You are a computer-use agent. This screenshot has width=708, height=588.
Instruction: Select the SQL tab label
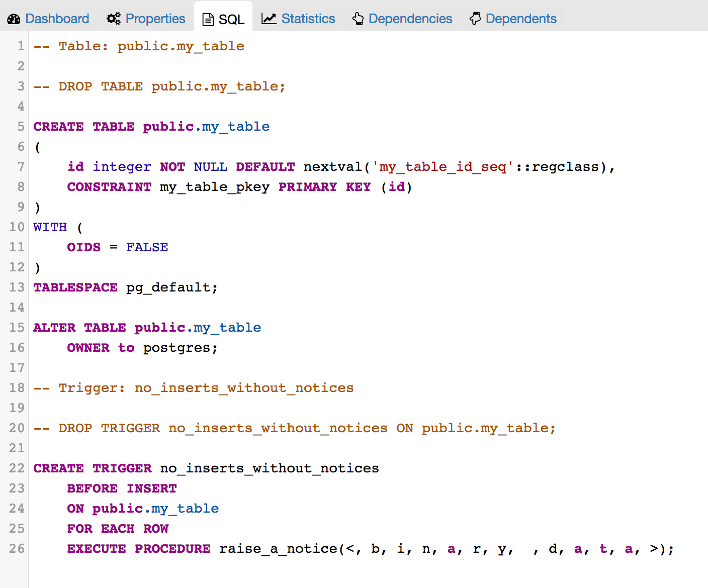(231, 20)
